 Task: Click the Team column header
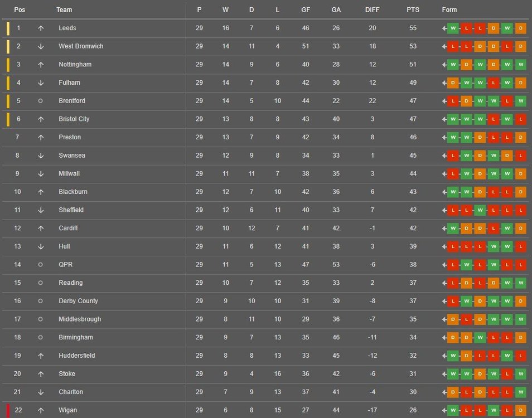coord(64,10)
